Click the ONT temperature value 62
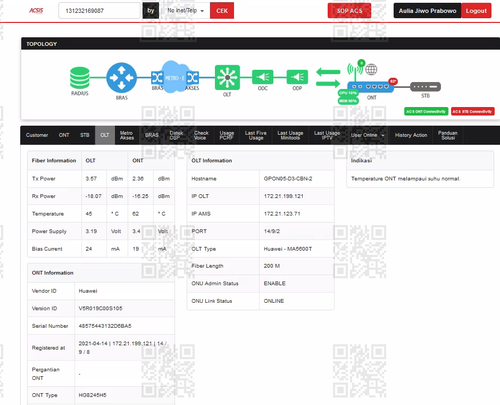 (135, 214)
